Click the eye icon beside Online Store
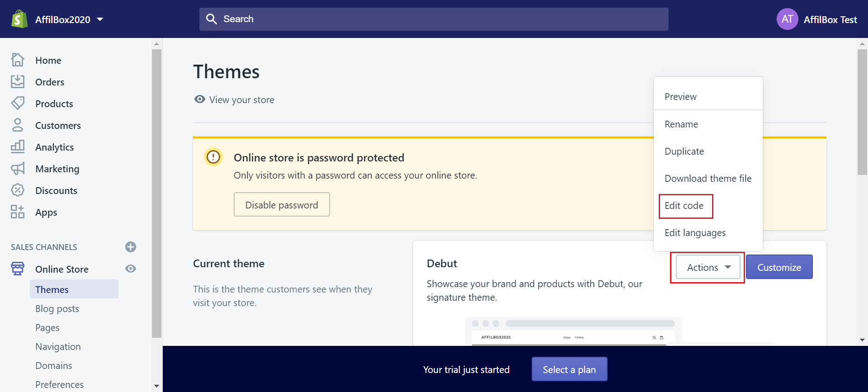Image resolution: width=868 pixels, height=392 pixels. coord(131,269)
